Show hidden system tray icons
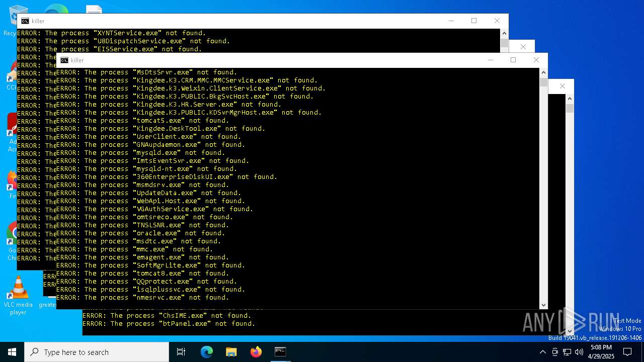The width and height of the screenshot is (644, 362). (x=542, y=352)
